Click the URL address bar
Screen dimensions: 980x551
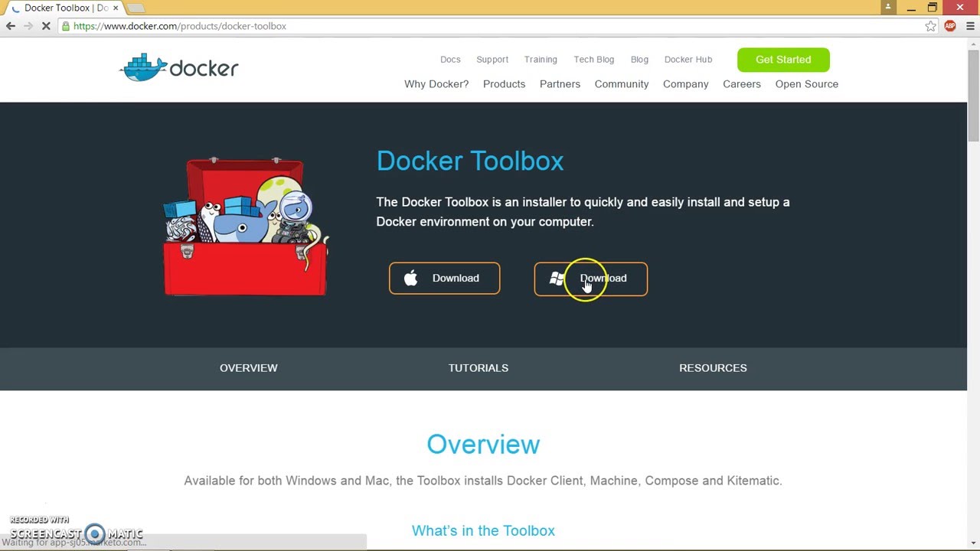pyautogui.click(x=490, y=26)
